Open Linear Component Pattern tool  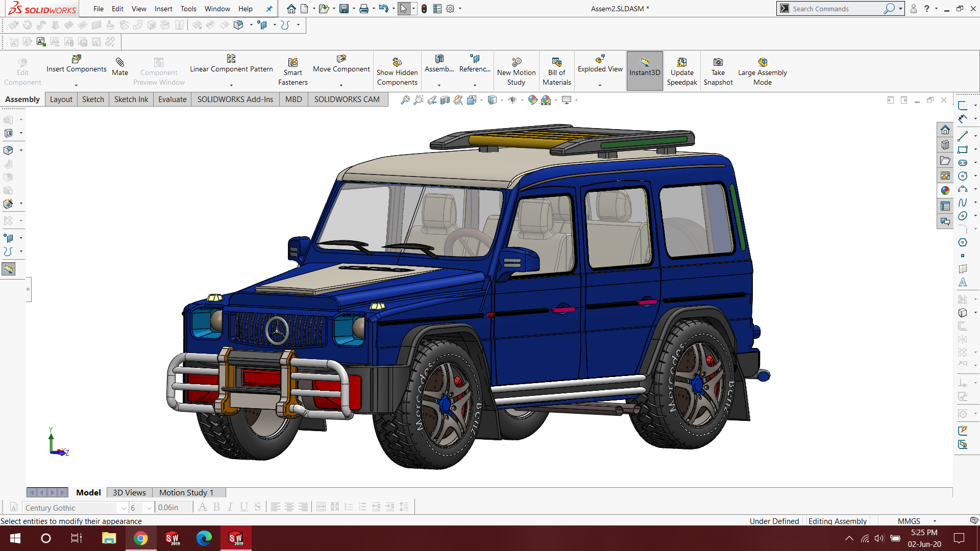tap(231, 64)
